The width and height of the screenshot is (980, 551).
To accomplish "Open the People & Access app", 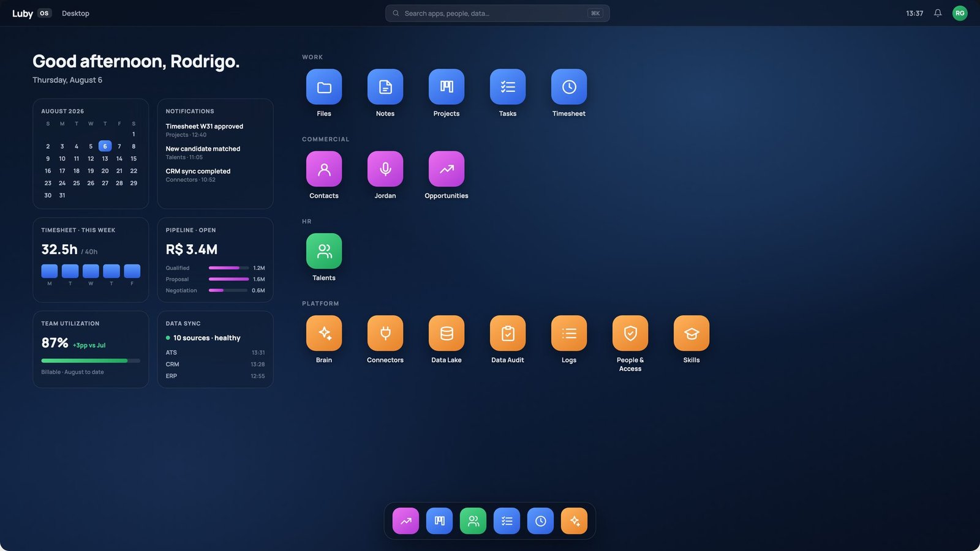I will click(x=630, y=333).
